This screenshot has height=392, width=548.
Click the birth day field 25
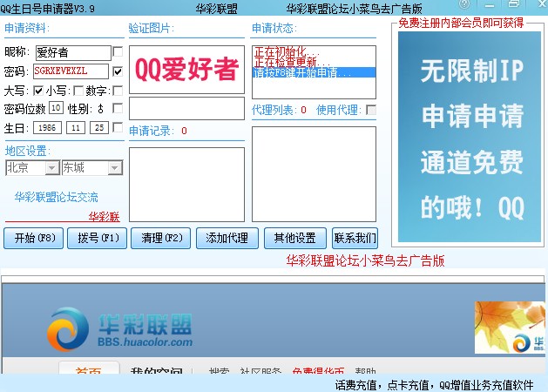click(x=99, y=128)
